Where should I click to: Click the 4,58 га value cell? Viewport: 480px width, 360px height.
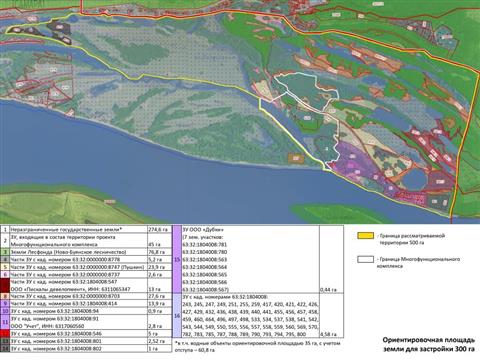(x=329, y=334)
